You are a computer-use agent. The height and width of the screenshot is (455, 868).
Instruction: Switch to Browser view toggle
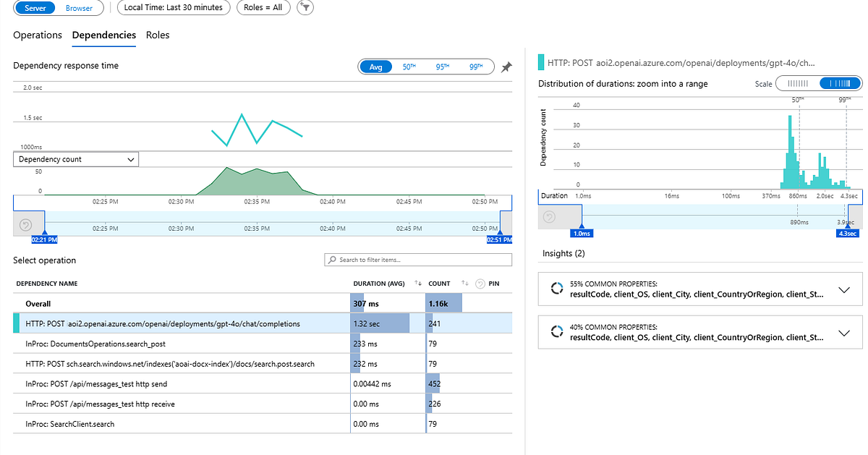[79, 8]
